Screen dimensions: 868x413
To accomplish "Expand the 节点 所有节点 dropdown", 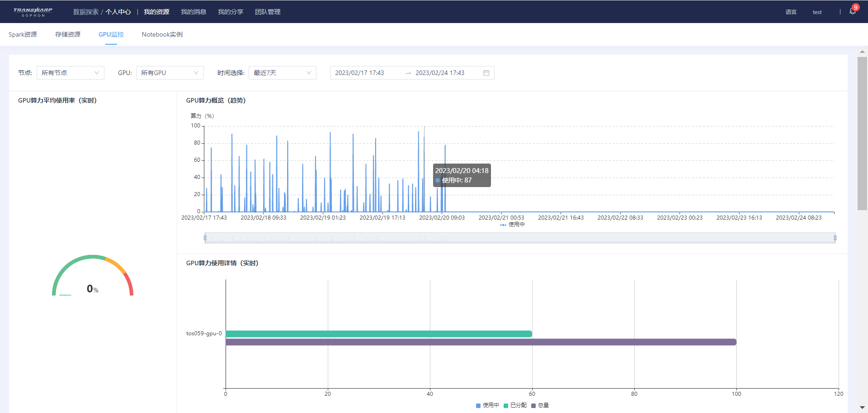I will (71, 73).
